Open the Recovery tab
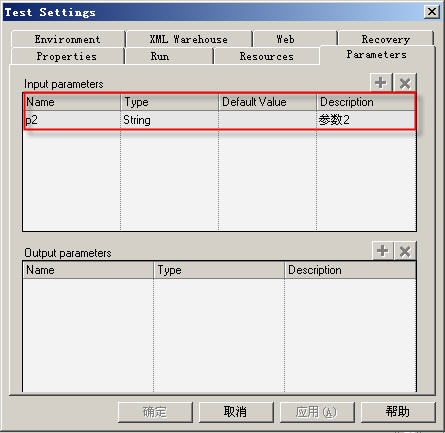The height and width of the screenshot is (433, 445). pos(386,39)
